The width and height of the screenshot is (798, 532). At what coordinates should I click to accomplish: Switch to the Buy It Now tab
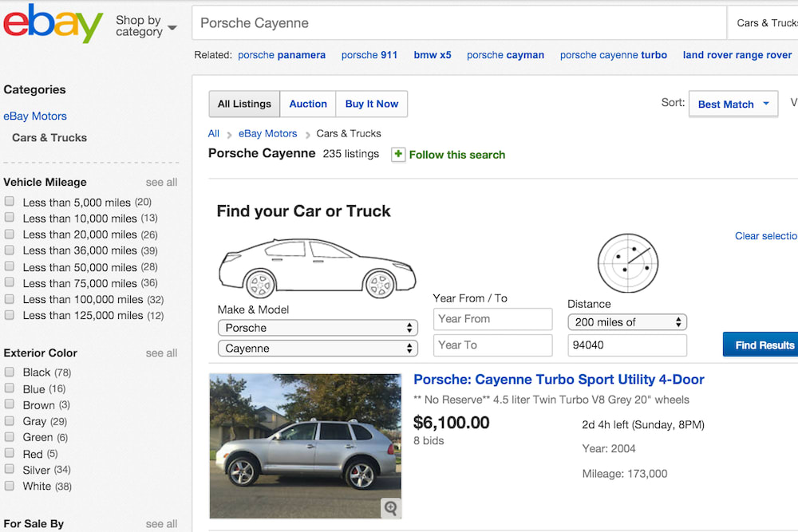tap(372, 104)
